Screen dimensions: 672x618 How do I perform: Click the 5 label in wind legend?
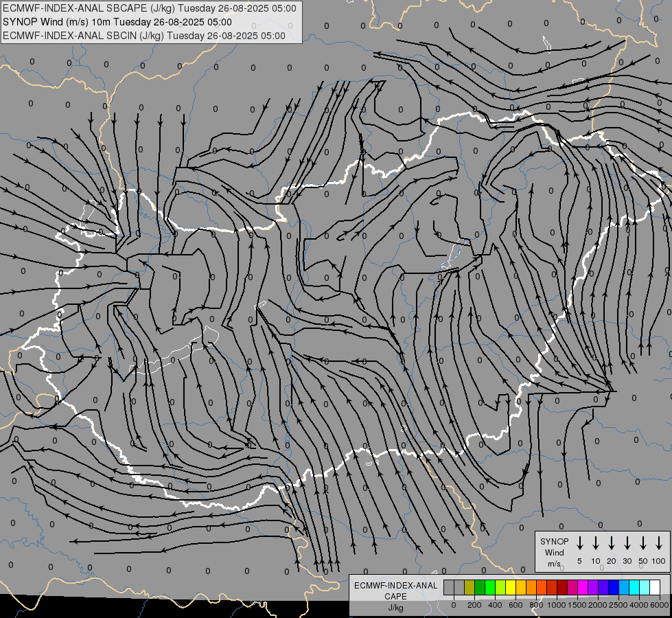click(579, 561)
